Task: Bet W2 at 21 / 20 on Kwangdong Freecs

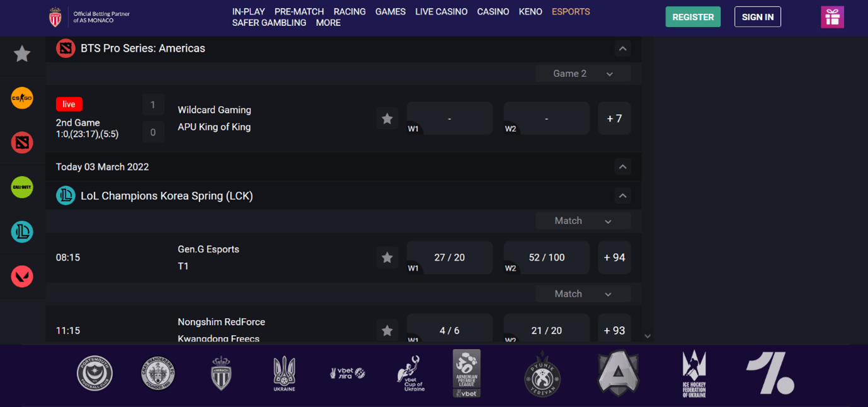Action: pyautogui.click(x=547, y=329)
